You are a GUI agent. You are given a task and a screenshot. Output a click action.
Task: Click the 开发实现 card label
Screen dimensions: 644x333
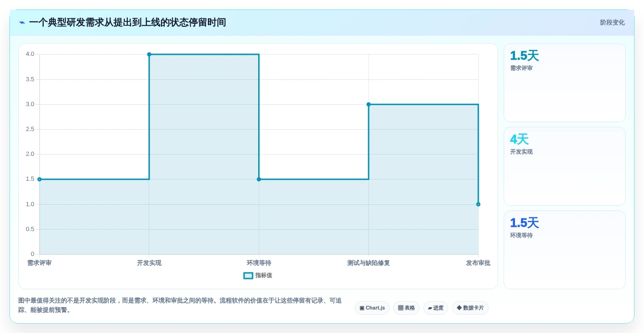(521, 152)
